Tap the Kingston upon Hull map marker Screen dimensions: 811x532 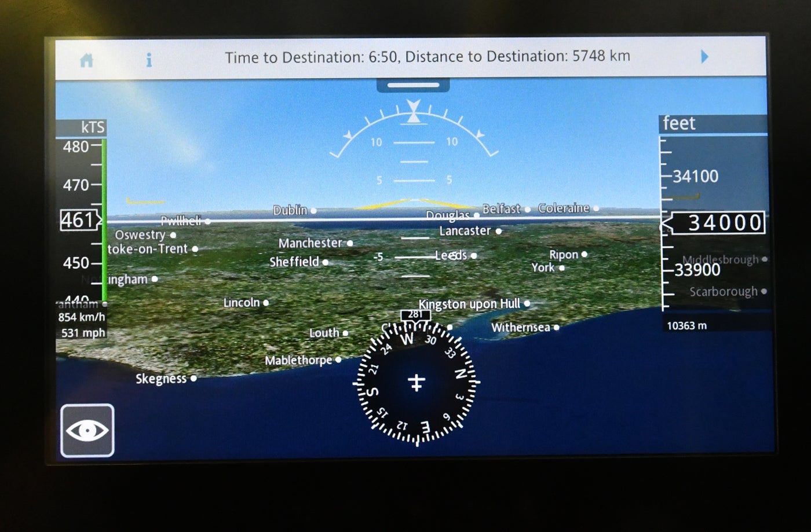(x=527, y=303)
